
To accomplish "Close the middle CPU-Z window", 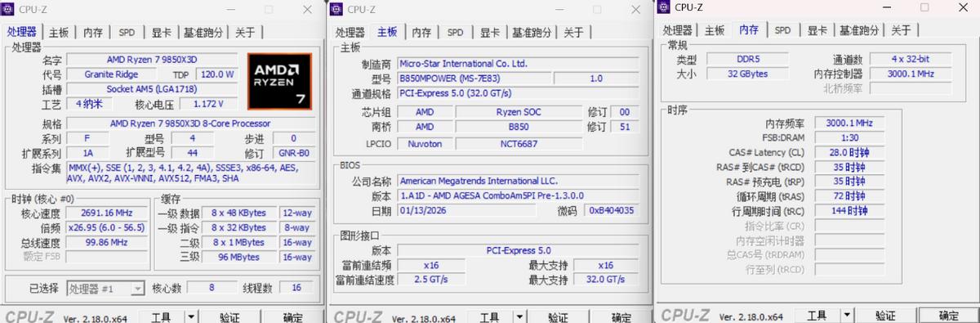I will (x=635, y=10).
